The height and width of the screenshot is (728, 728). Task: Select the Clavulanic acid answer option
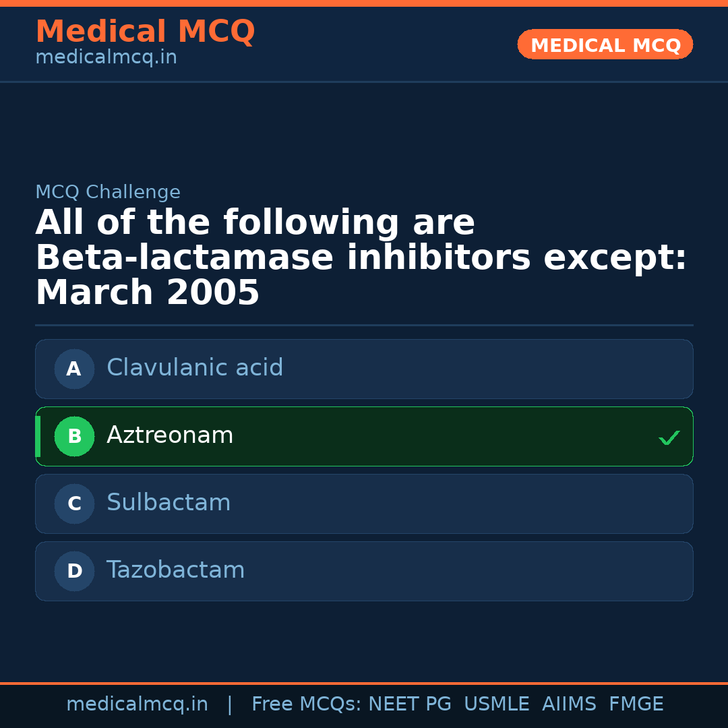pyautogui.click(x=364, y=369)
